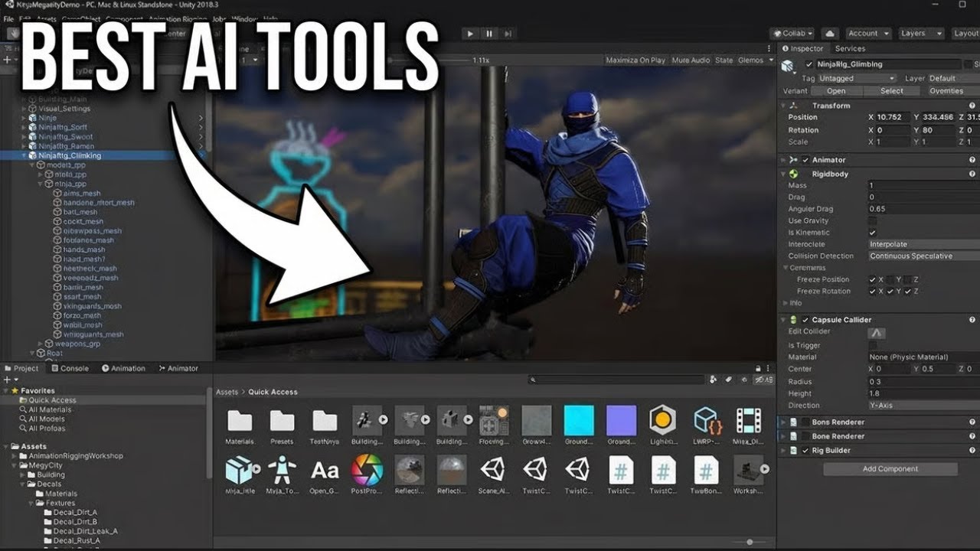The height and width of the screenshot is (551, 980).
Task: Select the Presets folder asset
Action: pos(282,426)
